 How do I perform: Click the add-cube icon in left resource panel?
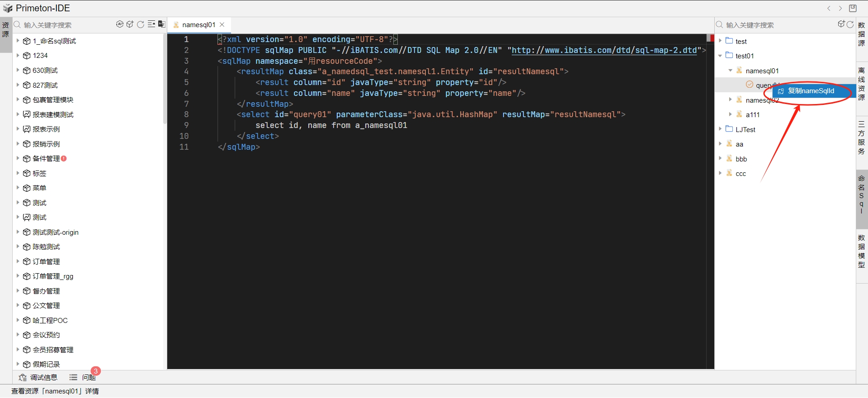(130, 24)
